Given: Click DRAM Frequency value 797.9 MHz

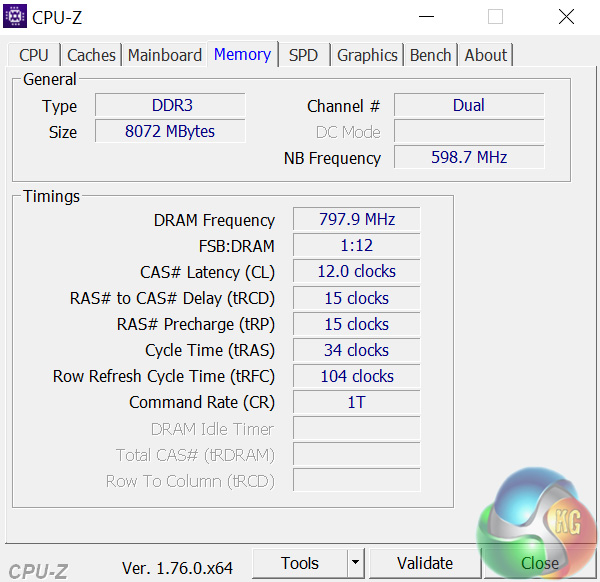Looking at the screenshot, I should point(357,219).
